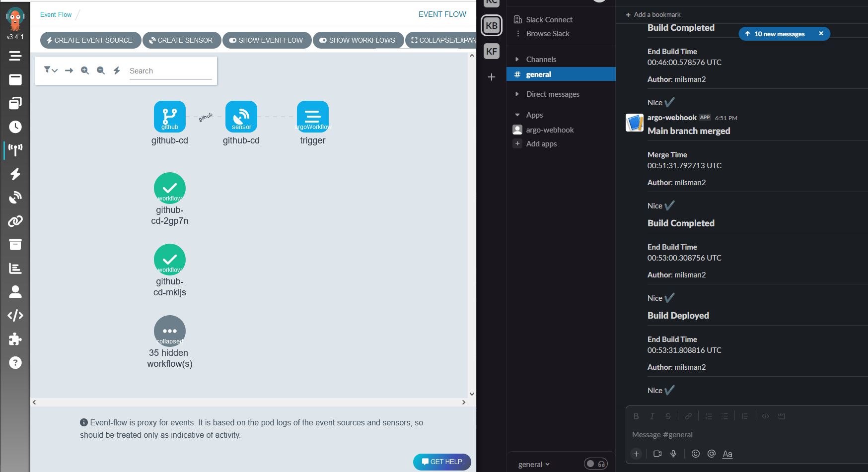Open API docs code icon

[x=15, y=316]
